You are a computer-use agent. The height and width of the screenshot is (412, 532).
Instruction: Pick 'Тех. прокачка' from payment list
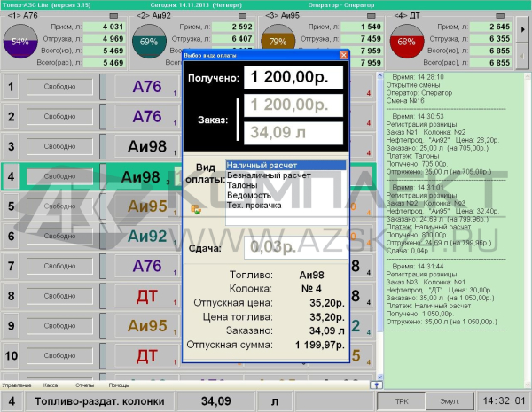tap(254, 205)
